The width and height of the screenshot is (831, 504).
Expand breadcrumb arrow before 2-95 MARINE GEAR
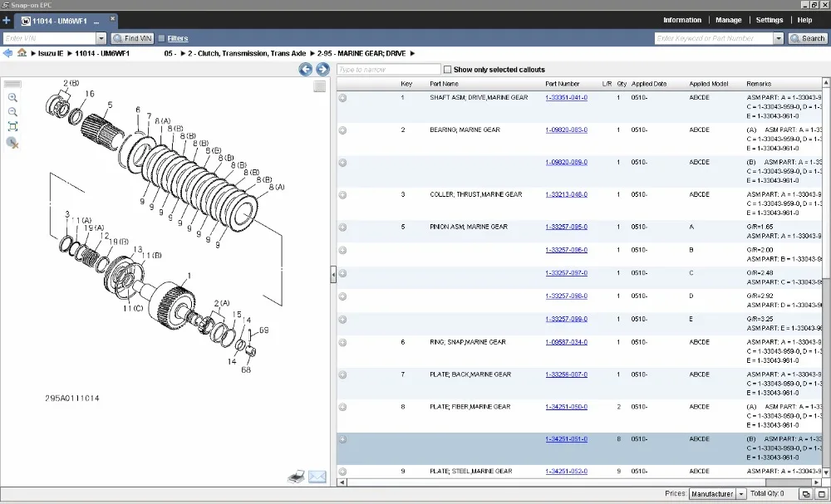pos(312,53)
